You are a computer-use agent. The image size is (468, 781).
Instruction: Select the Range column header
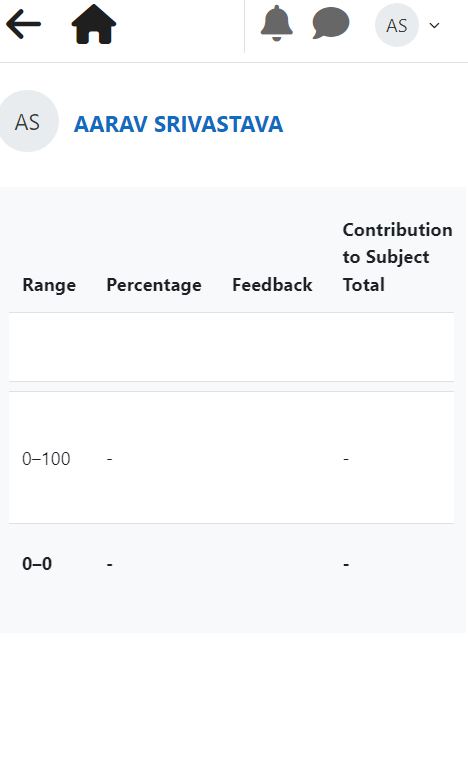(49, 285)
